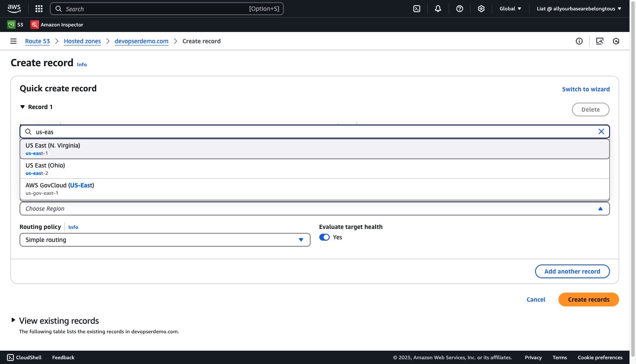Click the top AWS search field
This screenshot has height=364, width=636.
(x=167, y=9)
